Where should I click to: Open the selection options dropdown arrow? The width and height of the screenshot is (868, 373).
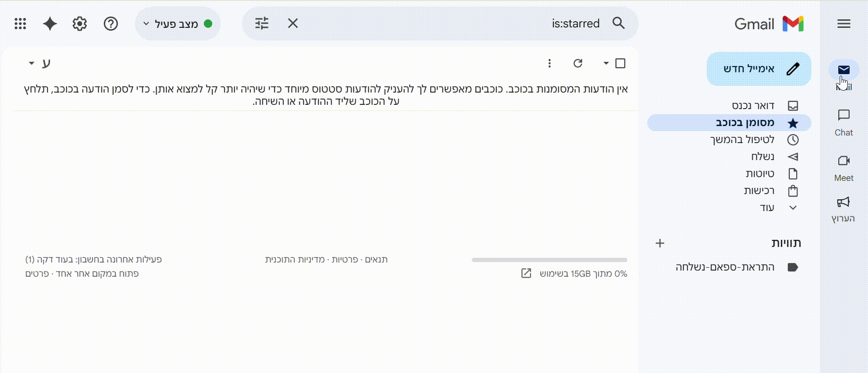click(x=605, y=63)
